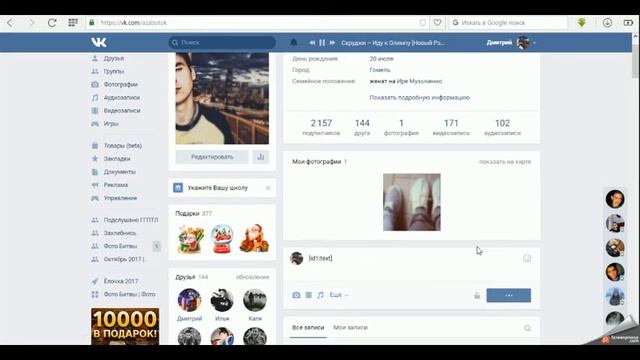The height and width of the screenshot is (360, 640).
Task: Skip to the previous audio track
Action: coord(312,42)
